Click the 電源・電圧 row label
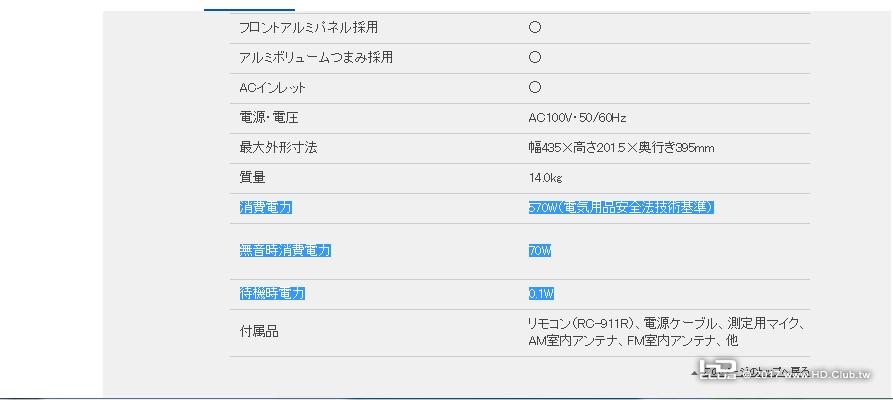 coord(263,118)
